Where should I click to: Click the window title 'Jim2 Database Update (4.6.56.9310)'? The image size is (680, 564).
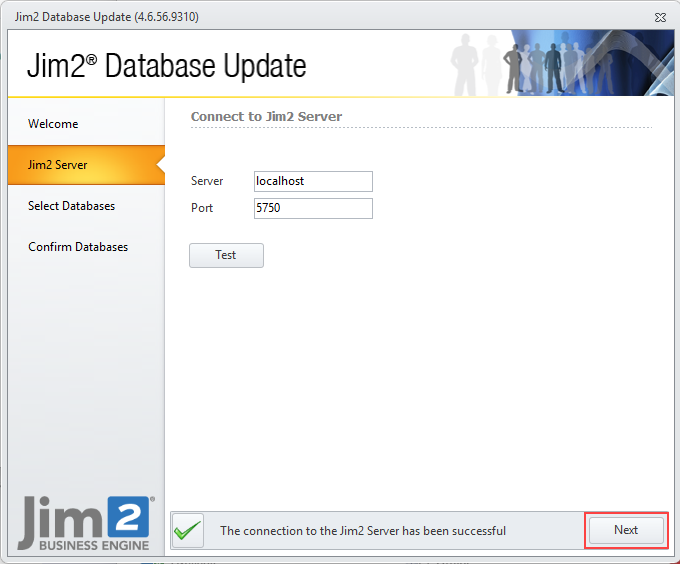tap(107, 17)
